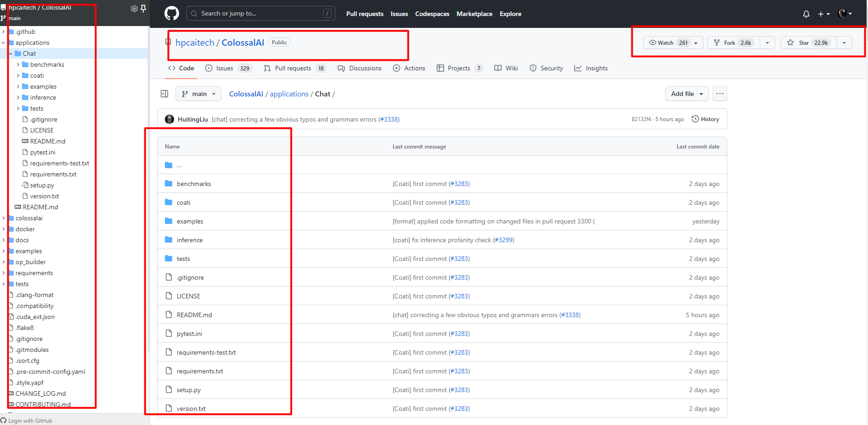Click the repository icon beside hpcaitech
This screenshot has height=425, width=868.
point(168,42)
